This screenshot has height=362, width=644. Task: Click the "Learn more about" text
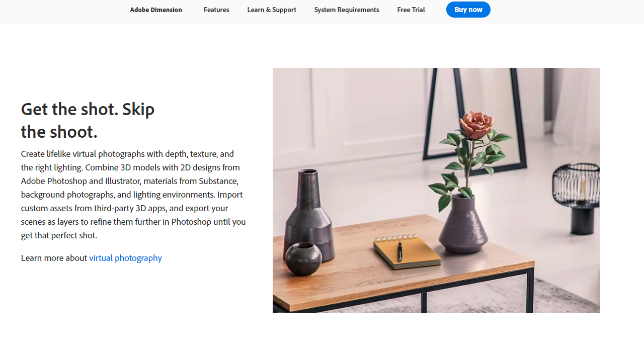54,258
